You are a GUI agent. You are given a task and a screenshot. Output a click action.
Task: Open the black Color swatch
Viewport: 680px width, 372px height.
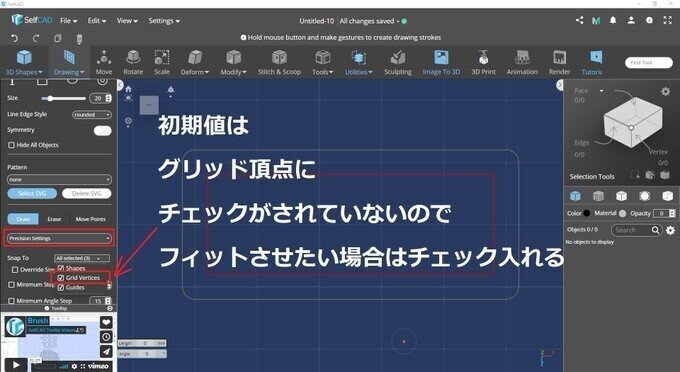(x=587, y=213)
